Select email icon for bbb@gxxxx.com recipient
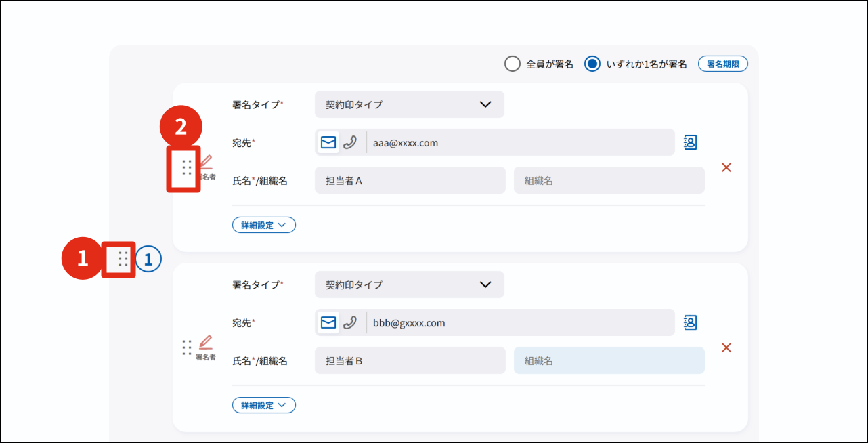Image resolution: width=868 pixels, height=443 pixels. (x=328, y=323)
